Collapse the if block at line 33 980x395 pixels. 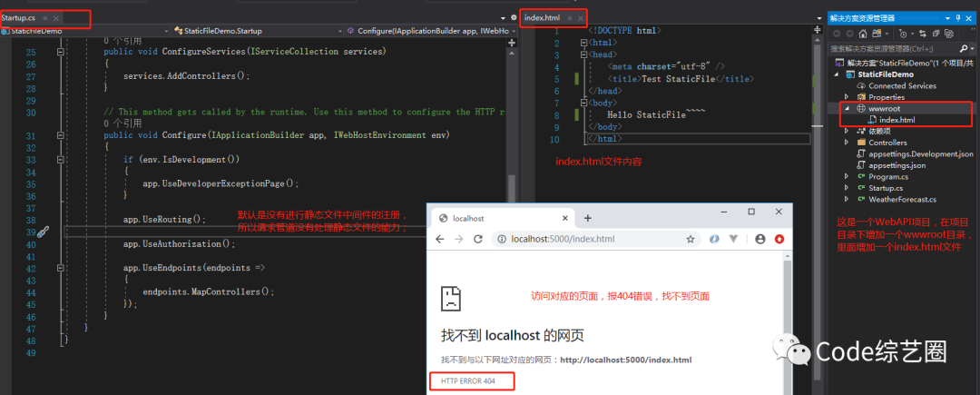click(61, 160)
